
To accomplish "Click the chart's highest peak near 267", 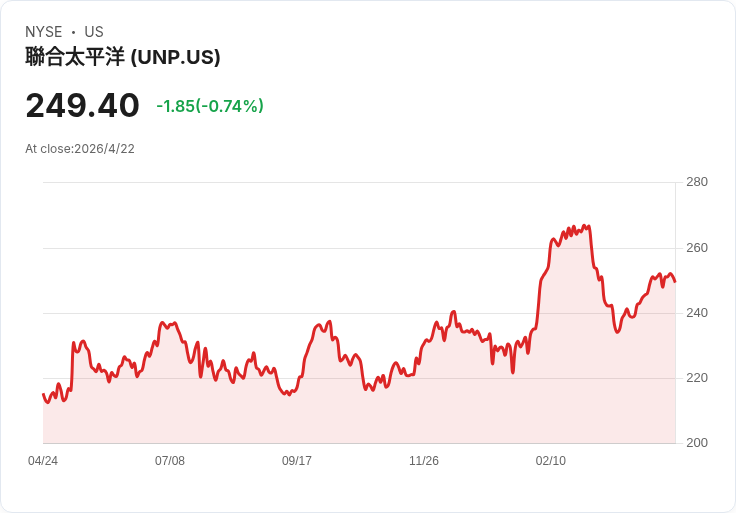I will point(584,226).
